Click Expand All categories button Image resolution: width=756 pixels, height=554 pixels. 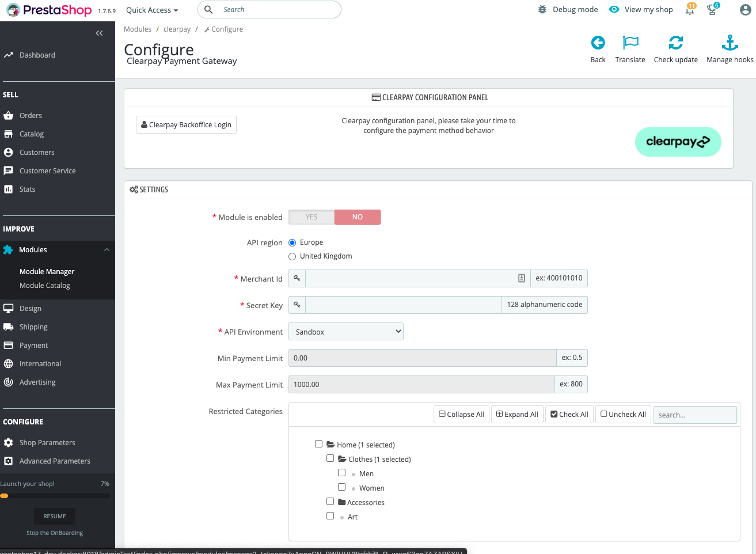coord(517,415)
